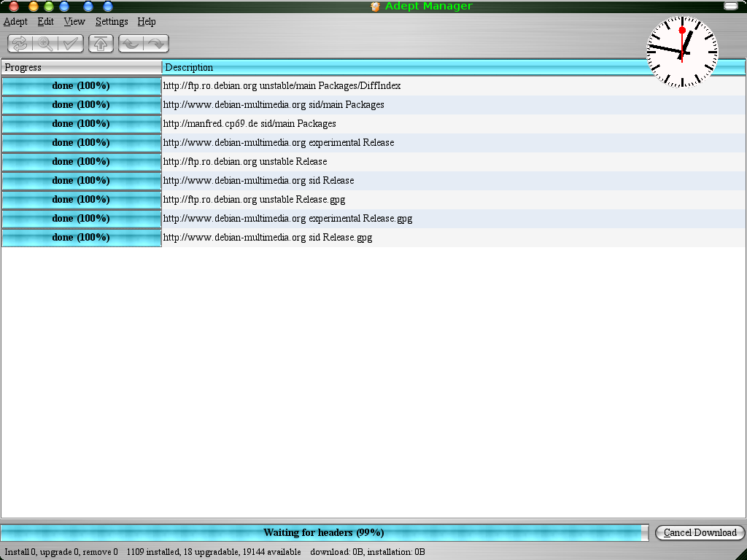Click the Description column header

tap(454, 67)
